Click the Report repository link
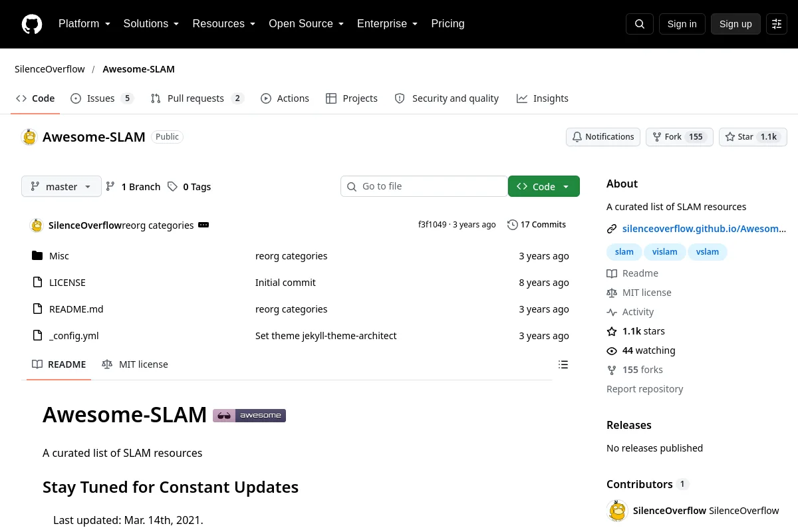Viewport: 798px width, 532px height. tap(645, 389)
